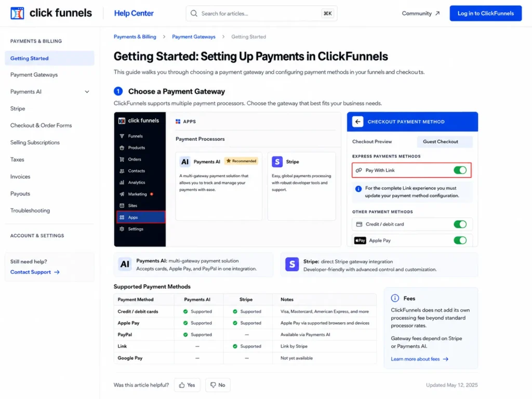Click the thumbs down icon on No
The width and height of the screenshot is (532, 399).
click(x=213, y=385)
